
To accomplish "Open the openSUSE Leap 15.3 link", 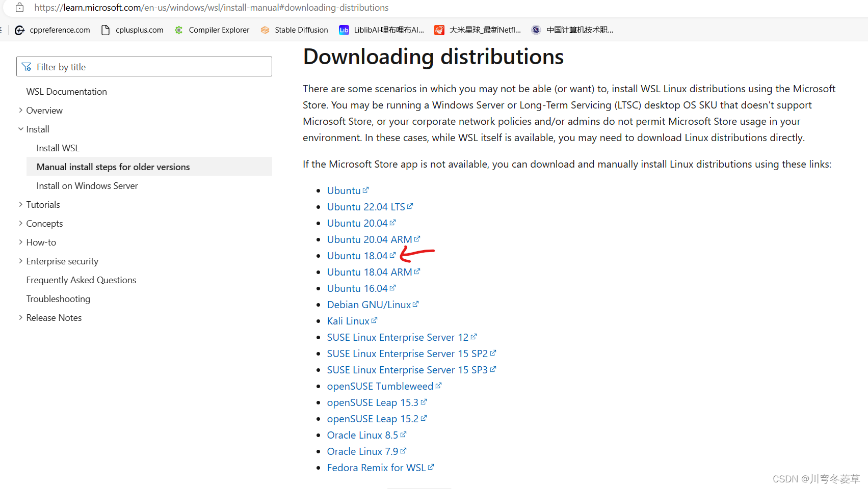I will (377, 402).
